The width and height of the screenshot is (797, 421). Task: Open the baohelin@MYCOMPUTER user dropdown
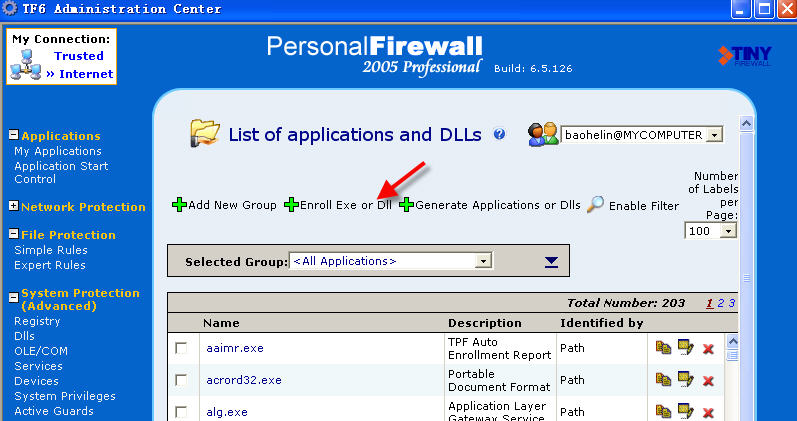[x=715, y=135]
